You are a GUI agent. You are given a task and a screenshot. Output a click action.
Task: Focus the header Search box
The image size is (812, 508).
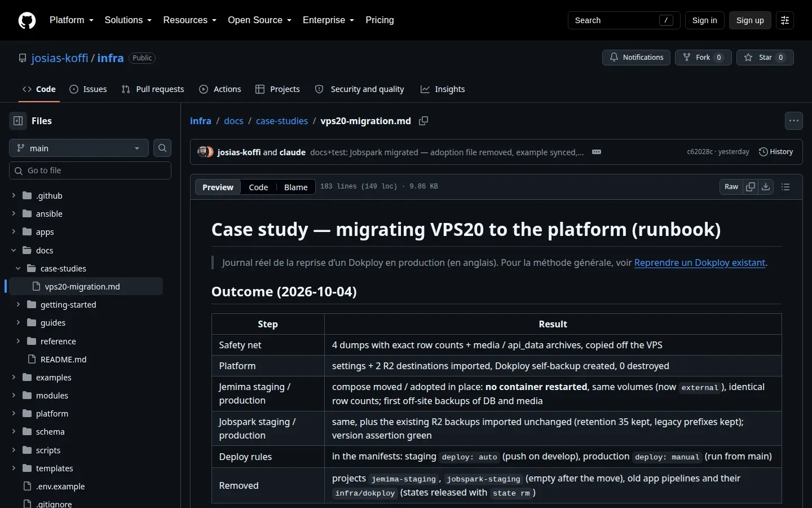click(624, 20)
